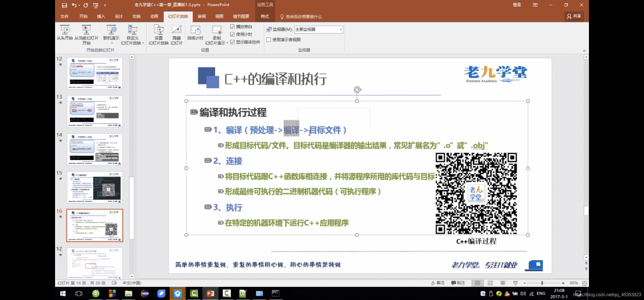Expand Present Online dropdown arrow
This screenshot has height=300, width=644.
112,43
